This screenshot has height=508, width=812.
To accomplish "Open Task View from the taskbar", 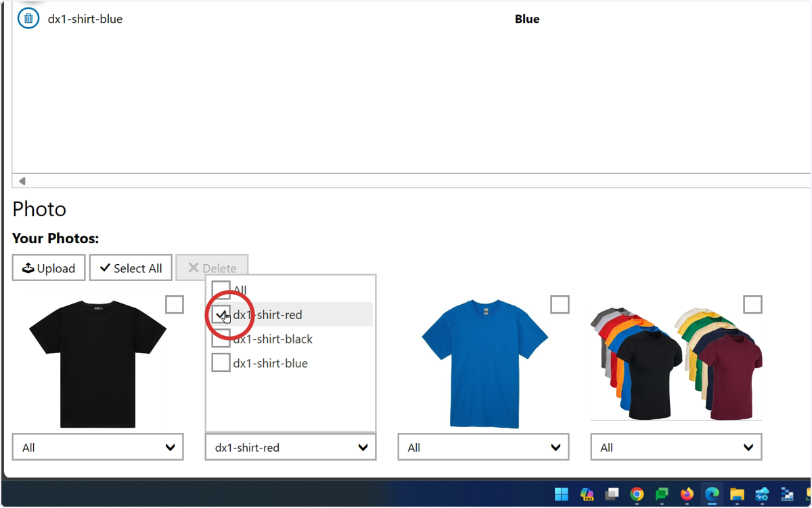I will pos(612,494).
